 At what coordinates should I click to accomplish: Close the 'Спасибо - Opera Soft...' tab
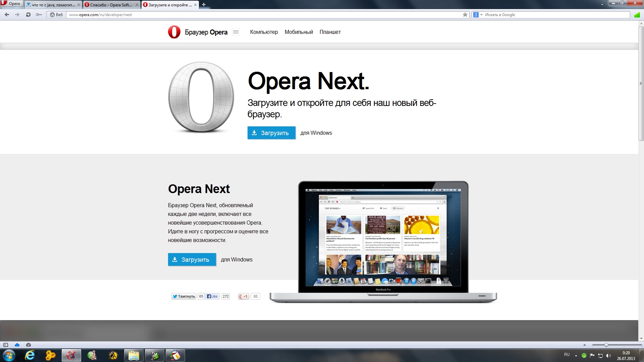click(137, 5)
